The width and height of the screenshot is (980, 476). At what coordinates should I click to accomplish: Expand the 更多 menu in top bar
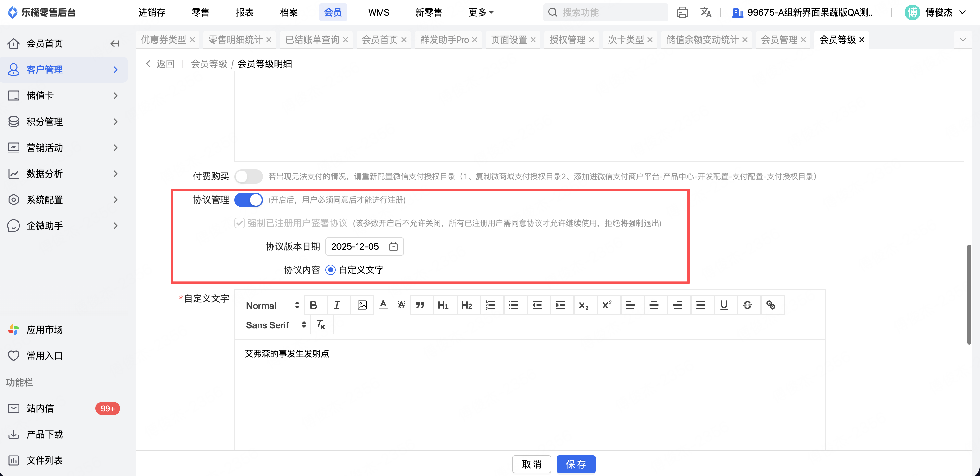click(481, 13)
